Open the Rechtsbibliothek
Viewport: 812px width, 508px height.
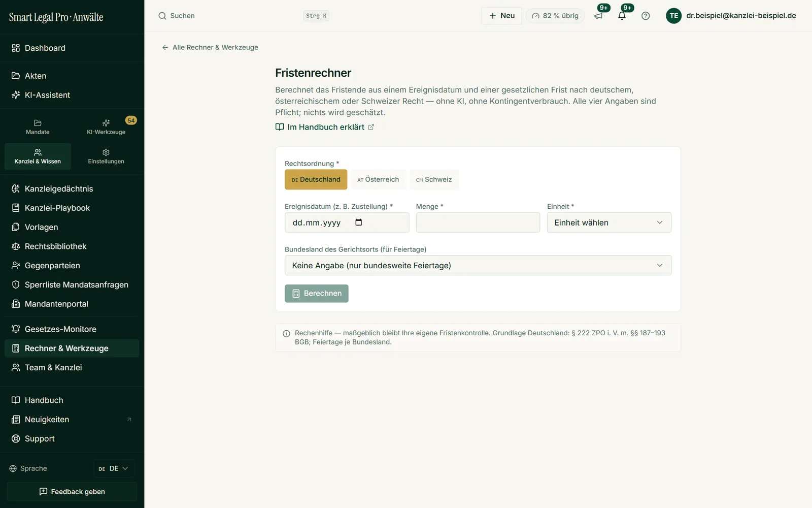coord(72,246)
